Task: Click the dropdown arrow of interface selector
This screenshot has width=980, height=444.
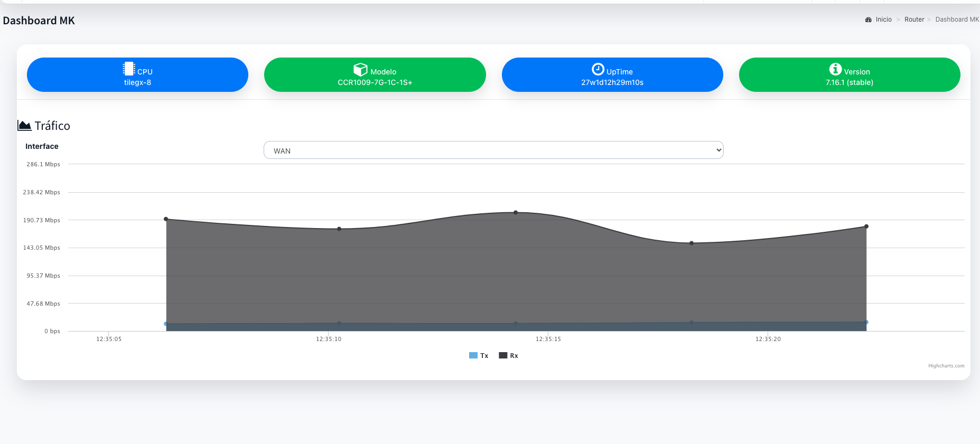Action: tap(718, 150)
